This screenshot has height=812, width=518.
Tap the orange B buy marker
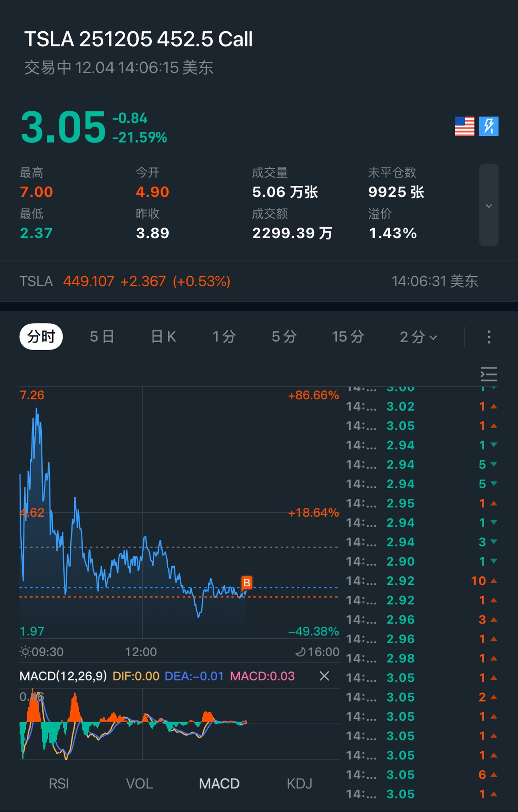click(247, 583)
